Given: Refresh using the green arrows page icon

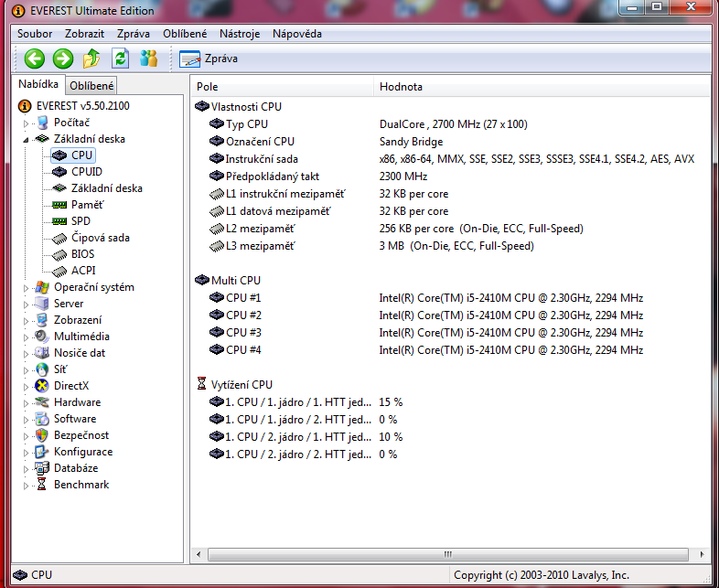Looking at the screenshot, I should coord(120,59).
